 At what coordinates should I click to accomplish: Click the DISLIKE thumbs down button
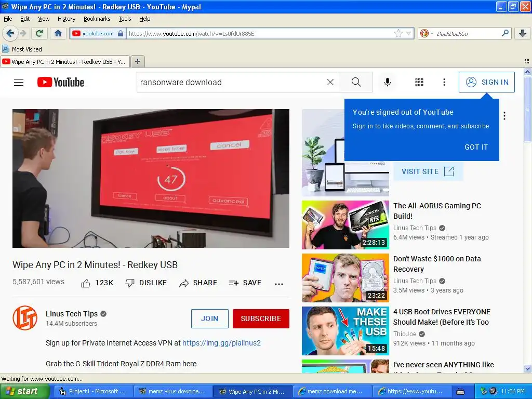(146, 283)
